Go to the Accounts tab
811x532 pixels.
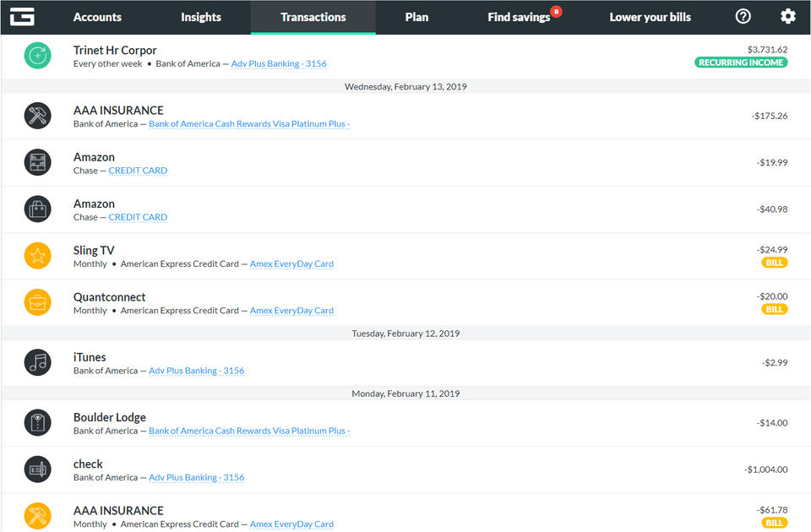tap(97, 17)
